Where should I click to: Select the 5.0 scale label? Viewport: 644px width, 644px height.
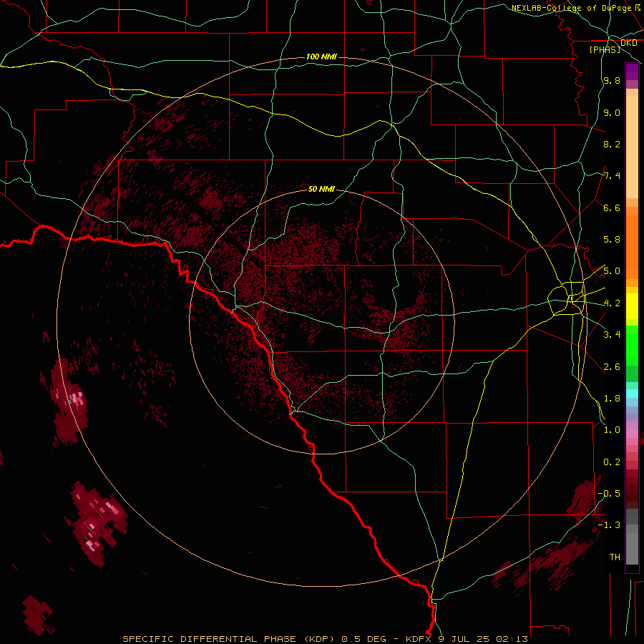[612, 271]
